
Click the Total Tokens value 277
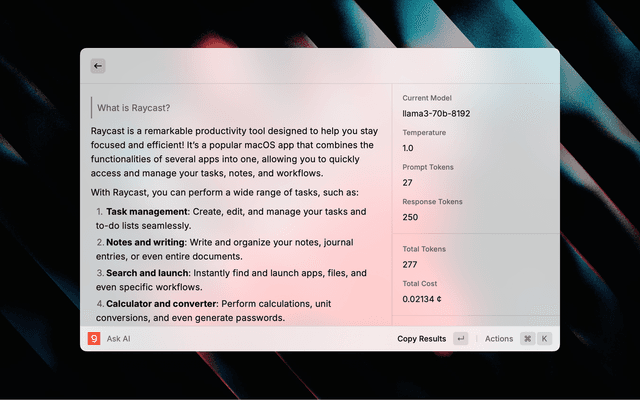410,264
